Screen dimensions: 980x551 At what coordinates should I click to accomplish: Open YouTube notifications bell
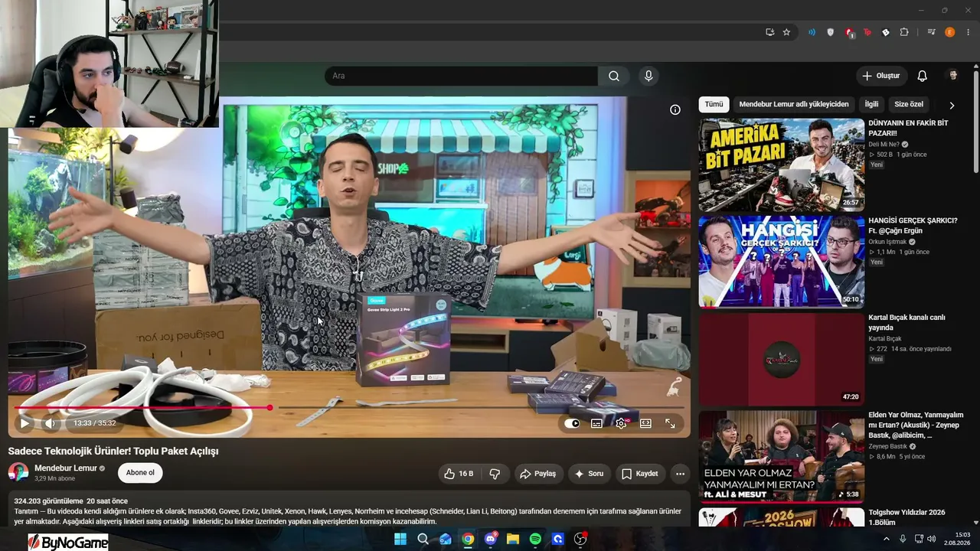tap(923, 76)
